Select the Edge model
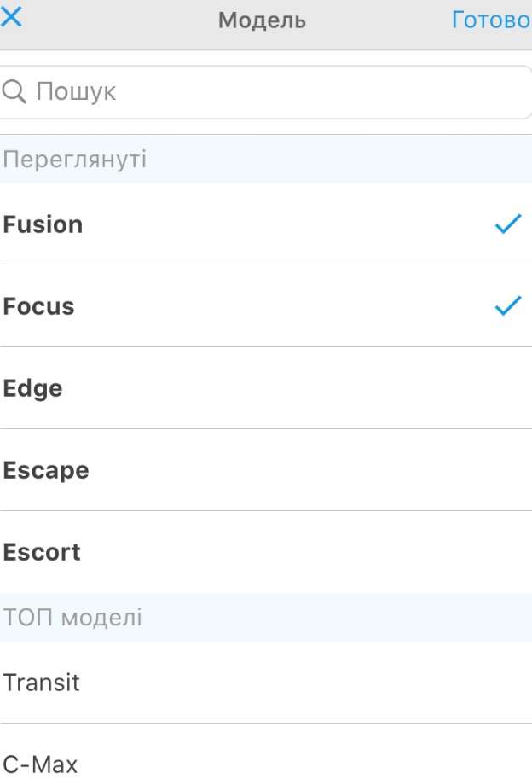The height and width of the screenshot is (779, 532). [266, 388]
